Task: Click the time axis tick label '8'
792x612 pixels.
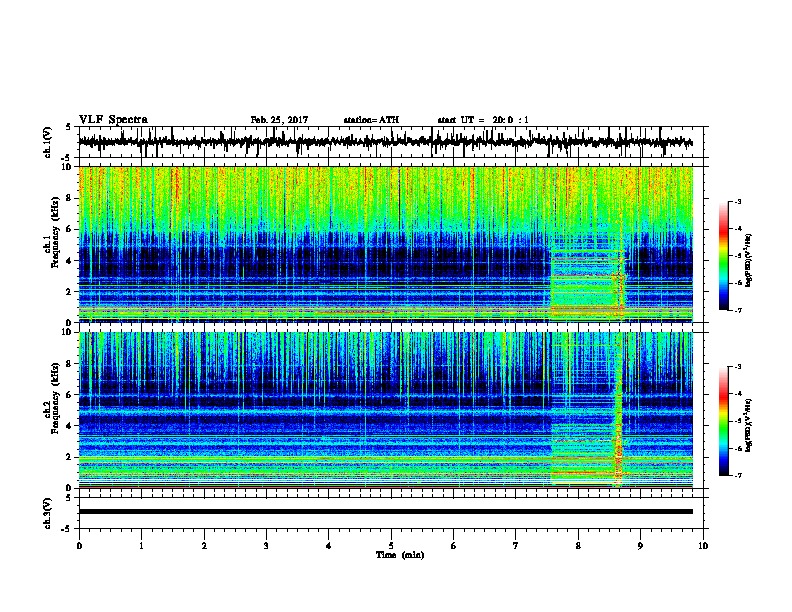Action: point(578,546)
